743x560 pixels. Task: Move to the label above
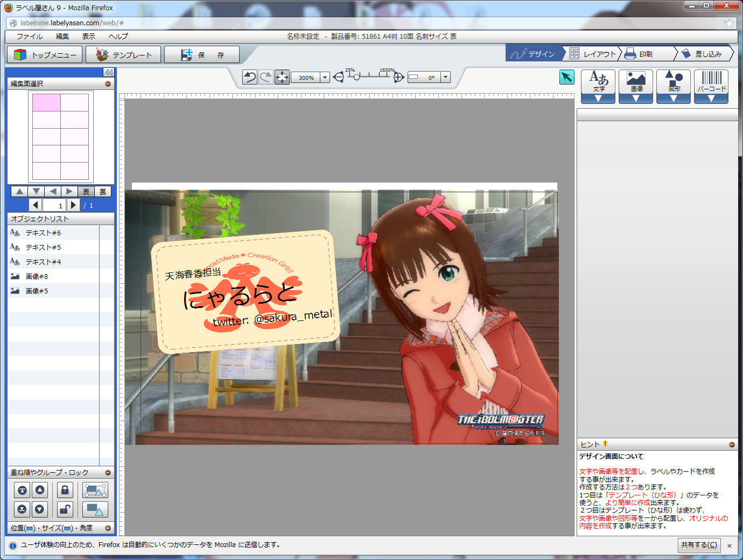click(x=19, y=191)
